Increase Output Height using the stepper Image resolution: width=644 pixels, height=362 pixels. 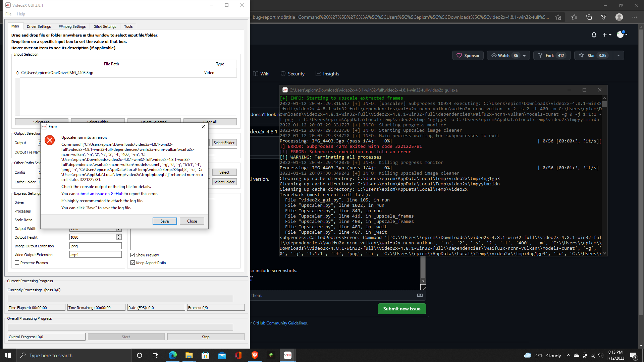tap(118, 236)
